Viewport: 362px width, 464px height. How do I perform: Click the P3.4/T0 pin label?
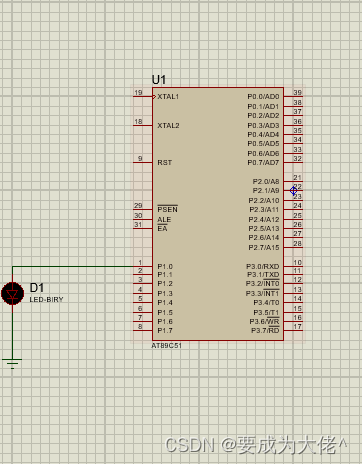[x=266, y=303]
